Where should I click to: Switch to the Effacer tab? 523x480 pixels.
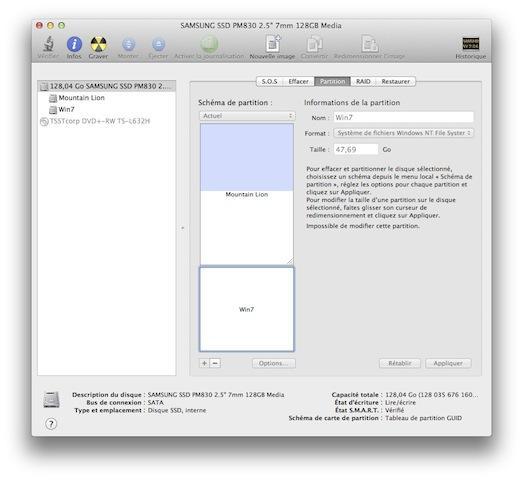[298, 81]
